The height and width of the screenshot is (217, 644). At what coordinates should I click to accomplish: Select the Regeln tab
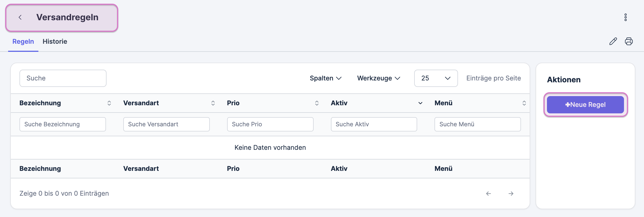[x=23, y=42]
